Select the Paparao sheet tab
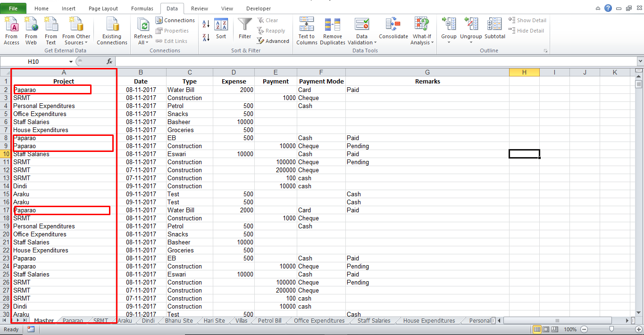 pyautogui.click(x=73, y=321)
